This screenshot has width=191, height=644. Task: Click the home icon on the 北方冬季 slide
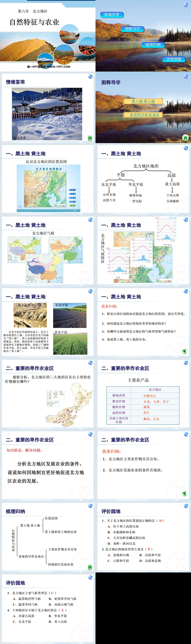[90, 138]
